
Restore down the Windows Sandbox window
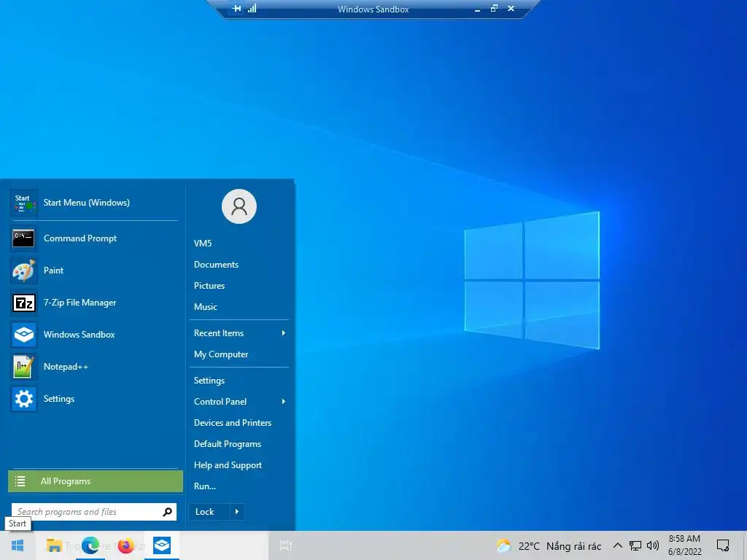(x=494, y=9)
